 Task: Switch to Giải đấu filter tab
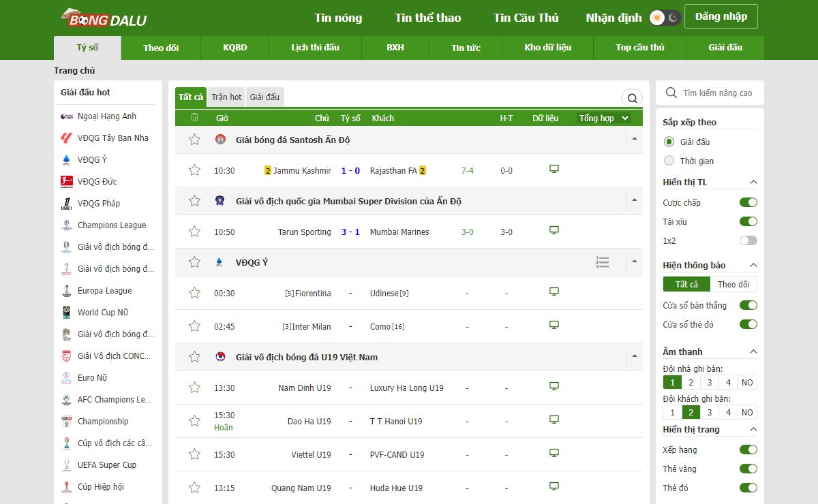[264, 97]
